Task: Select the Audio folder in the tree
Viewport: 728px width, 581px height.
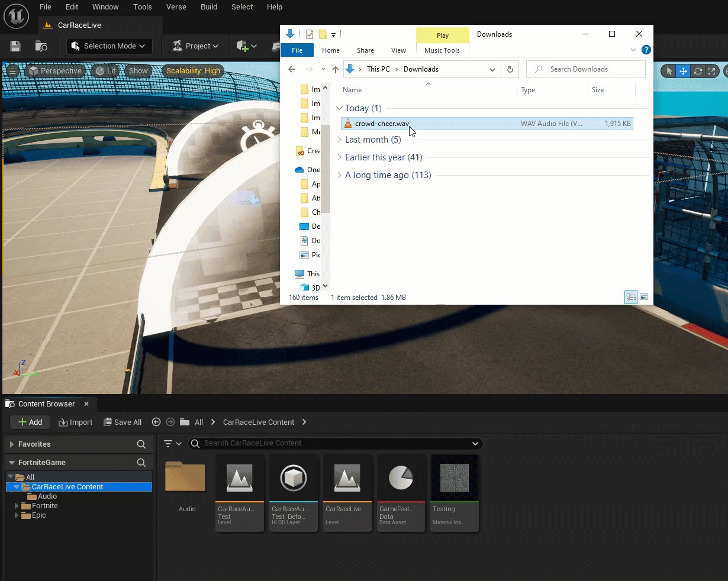Action: click(47, 496)
